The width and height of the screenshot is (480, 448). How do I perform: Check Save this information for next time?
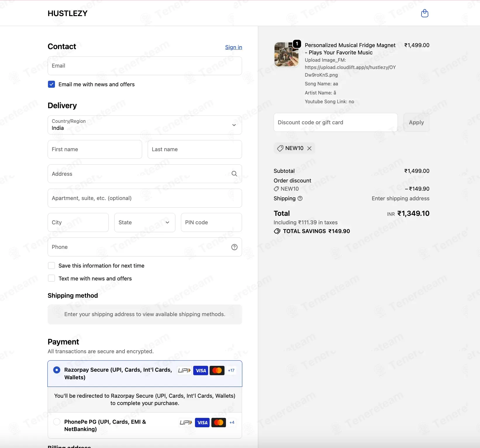pos(51,266)
